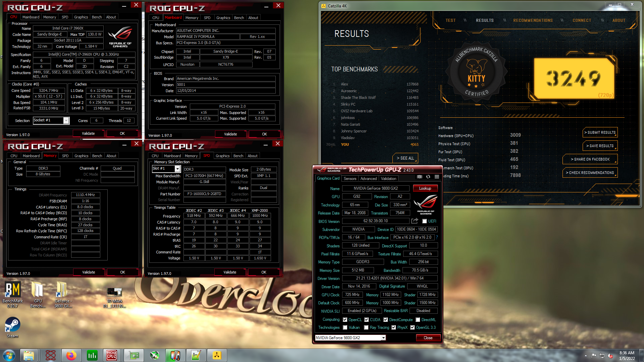The image size is (644, 362).
Task: Toggle the Vulkan checkbox
Action: pos(345,327)
